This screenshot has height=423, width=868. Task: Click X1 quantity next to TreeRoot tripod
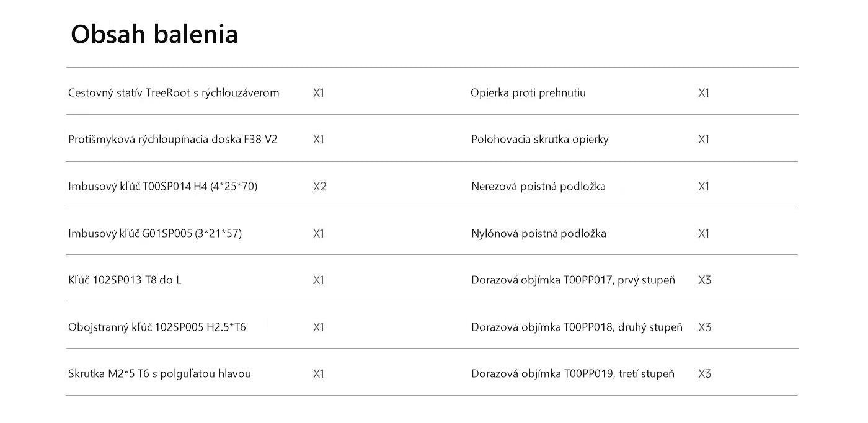coord(319,93)
